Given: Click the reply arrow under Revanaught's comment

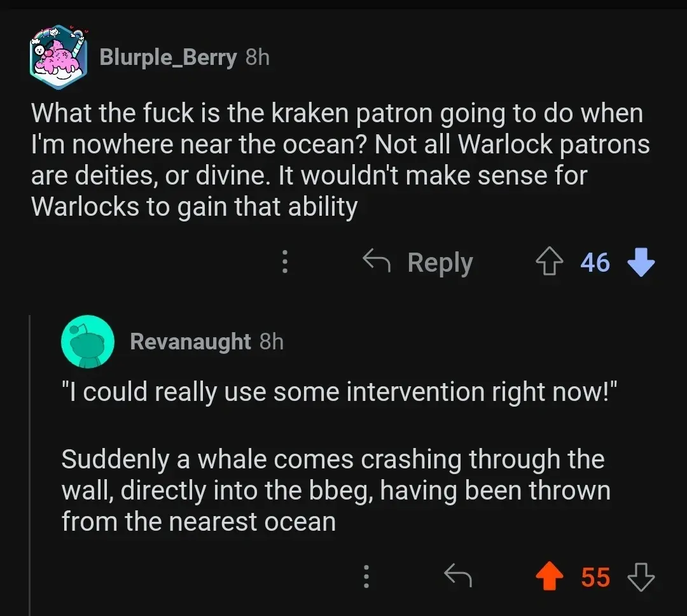Looking at the screenshot, I should (x=457, y=577).
